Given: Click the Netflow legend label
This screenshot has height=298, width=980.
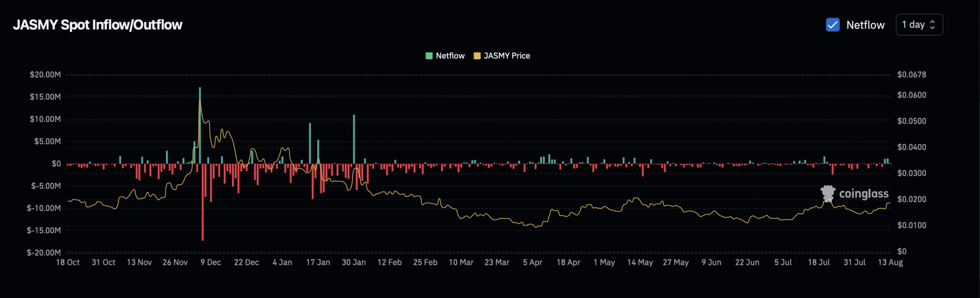Looking at the screenshot, I should tap(450, 56).
